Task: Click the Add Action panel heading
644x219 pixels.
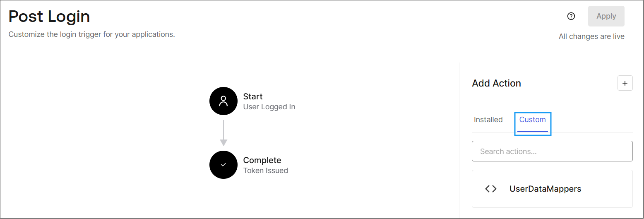Action: point(496,83)
